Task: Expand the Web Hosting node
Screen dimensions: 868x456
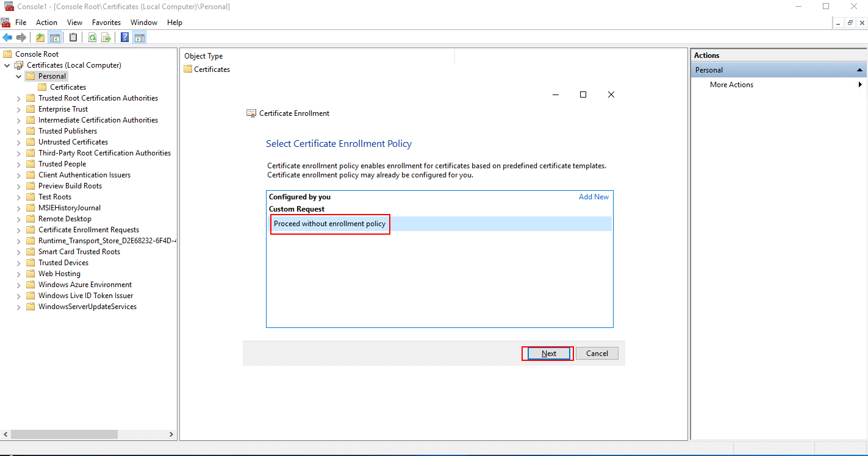Action: (18, 273)
